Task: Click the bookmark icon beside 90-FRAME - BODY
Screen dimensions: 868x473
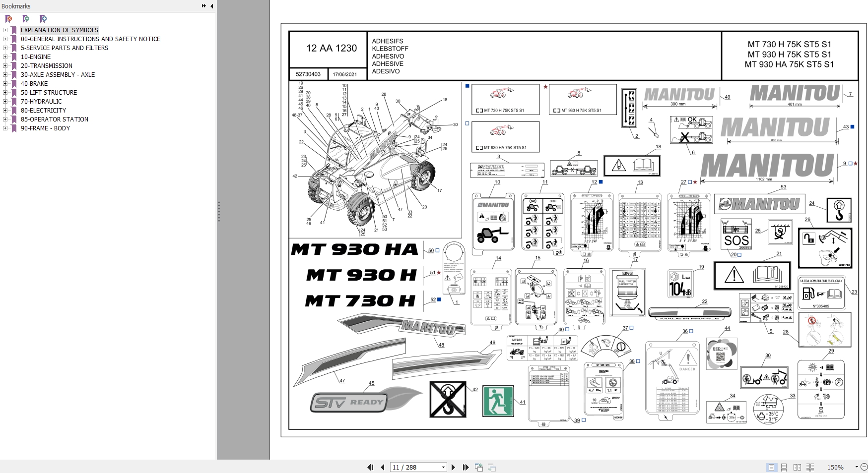Action: click(x=14, y=128)
